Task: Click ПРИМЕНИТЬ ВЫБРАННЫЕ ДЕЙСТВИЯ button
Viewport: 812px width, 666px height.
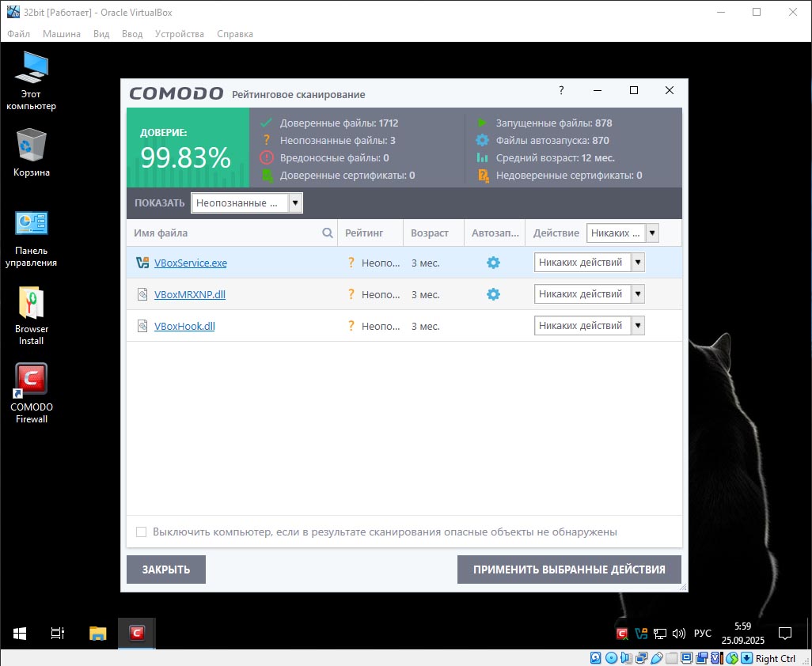Action: [569, 570]
